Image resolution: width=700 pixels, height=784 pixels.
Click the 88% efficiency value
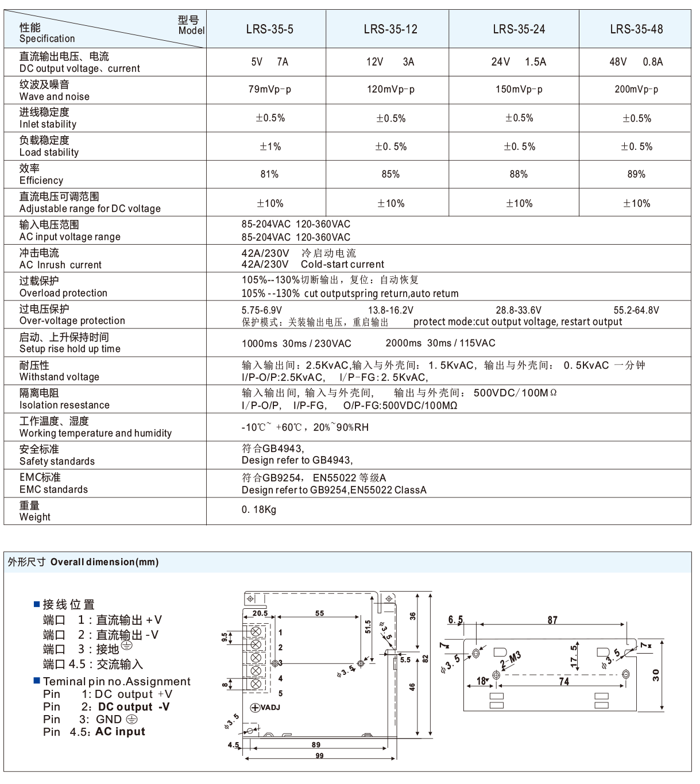point(519,175)
